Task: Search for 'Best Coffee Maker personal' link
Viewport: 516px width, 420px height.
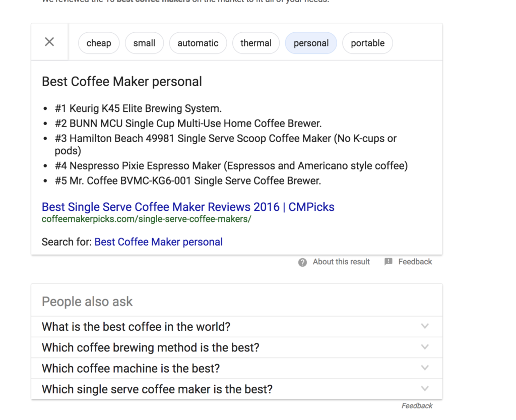Action: pyautogui.click(x=158, y=242)
